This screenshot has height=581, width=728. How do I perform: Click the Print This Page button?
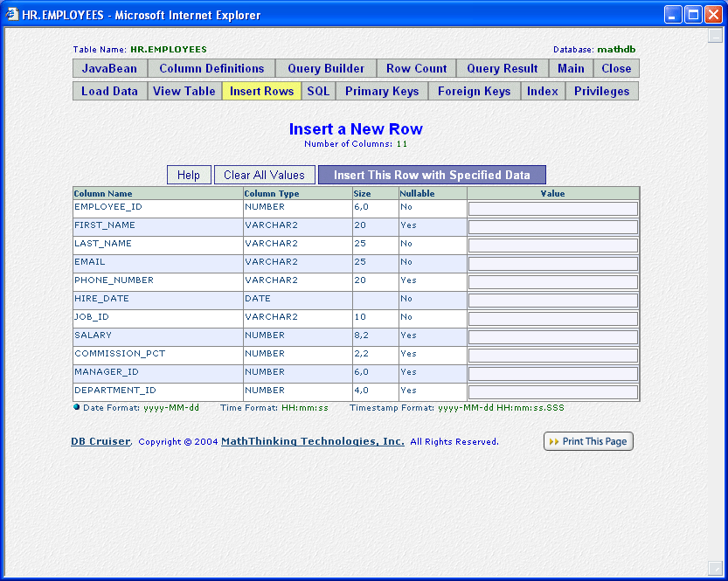pyautogui.click(x=588, y=441)
